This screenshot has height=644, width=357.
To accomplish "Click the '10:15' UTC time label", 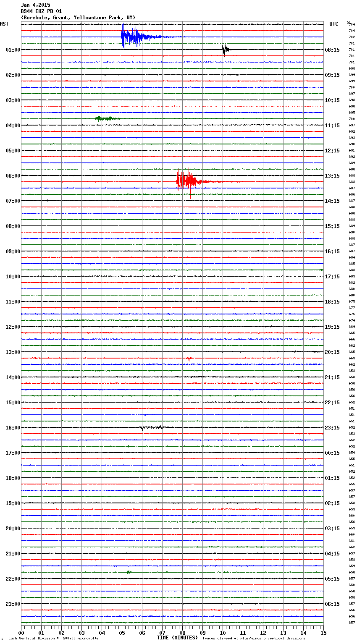I will point(332,100).
